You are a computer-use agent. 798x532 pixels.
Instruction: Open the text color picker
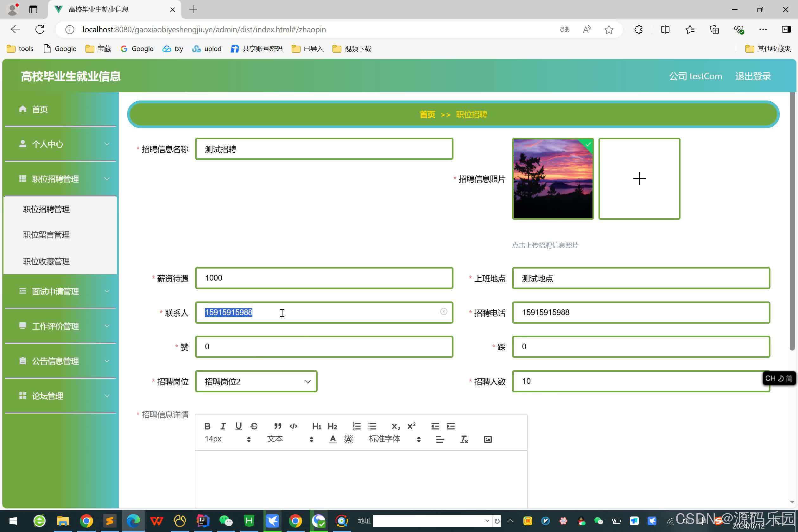(x=332, y=439)
